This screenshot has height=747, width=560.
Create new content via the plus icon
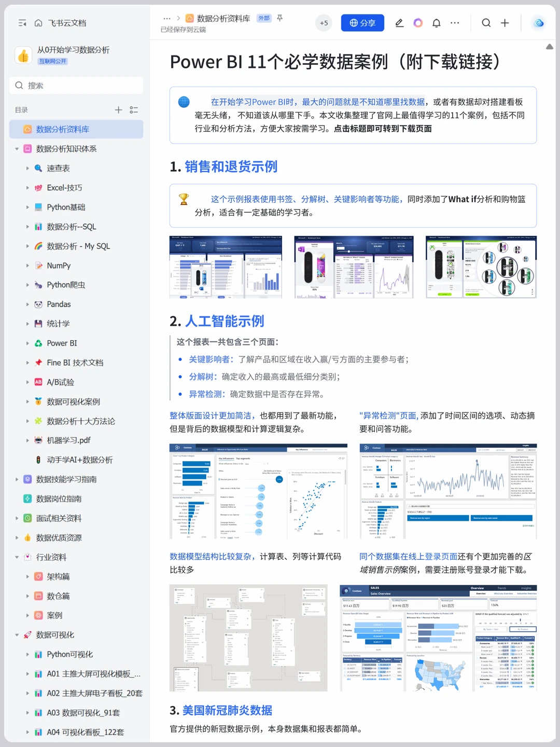504,23
